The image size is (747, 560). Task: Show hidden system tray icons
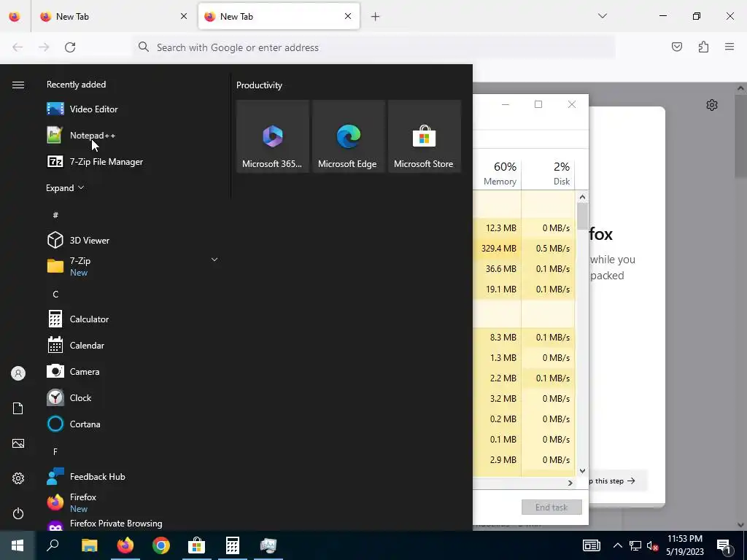click(617, 545)
